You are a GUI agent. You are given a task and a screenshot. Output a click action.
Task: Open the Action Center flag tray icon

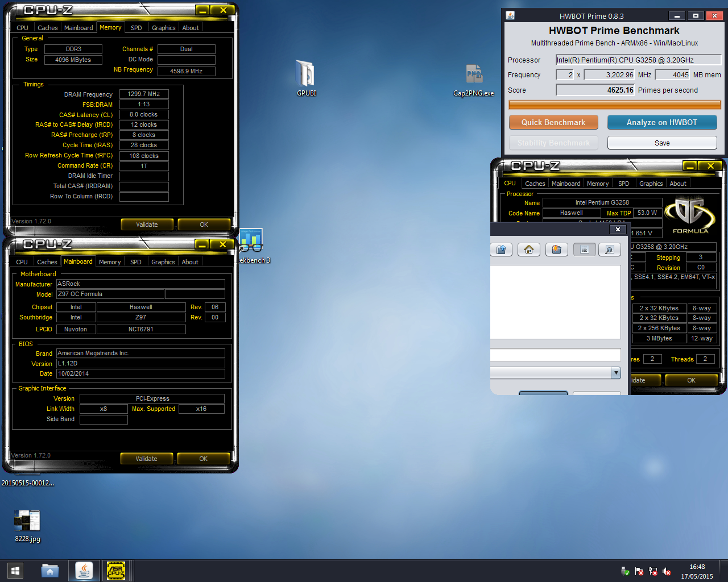pos(639,571)
